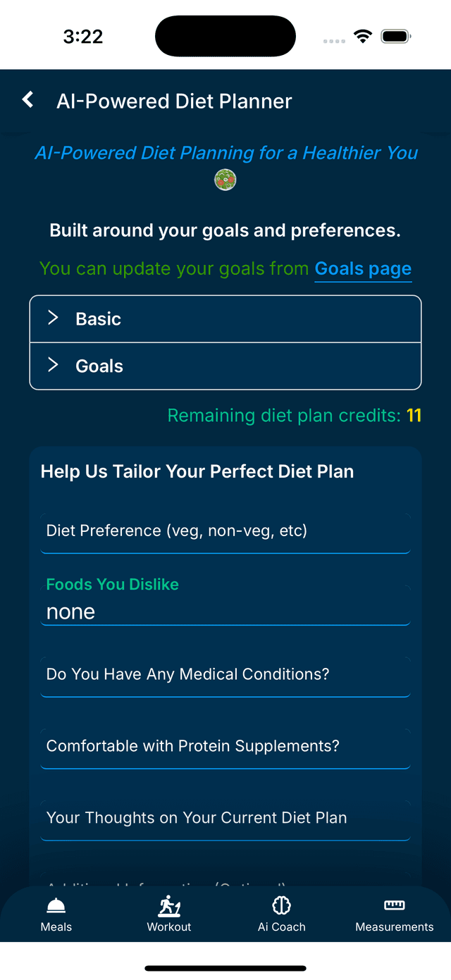Image resolution: width=451 pixels, height=980 pixels.
Task: Tap the protein supplements question field
Action: tap(225, 746)
